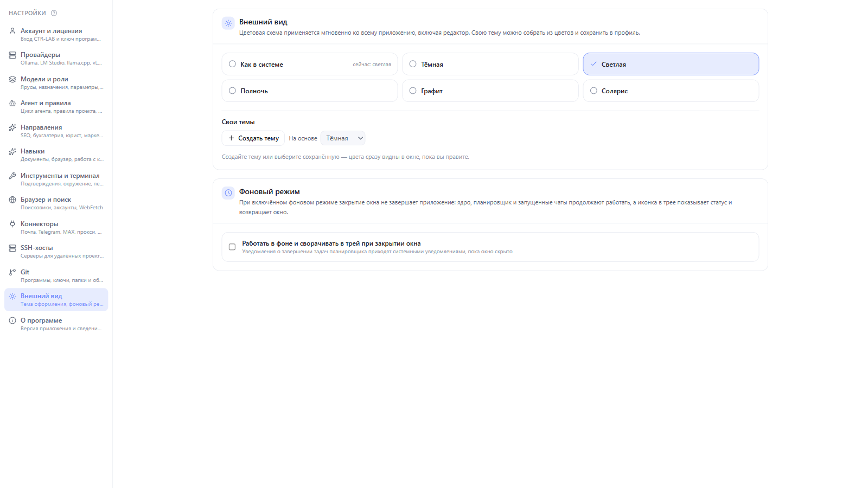868x488 pixels.
Task: Click the plug icon of Коннекторы
Action: coord(12,224)
